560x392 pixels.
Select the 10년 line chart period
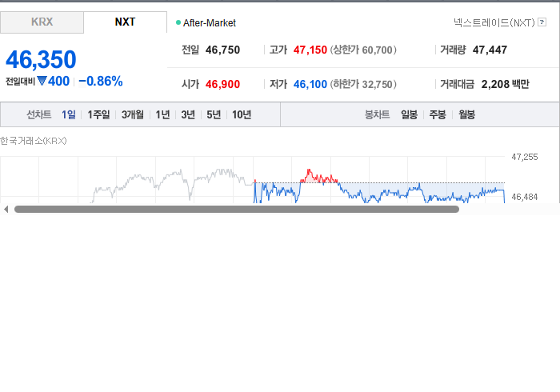coord(242,114)
